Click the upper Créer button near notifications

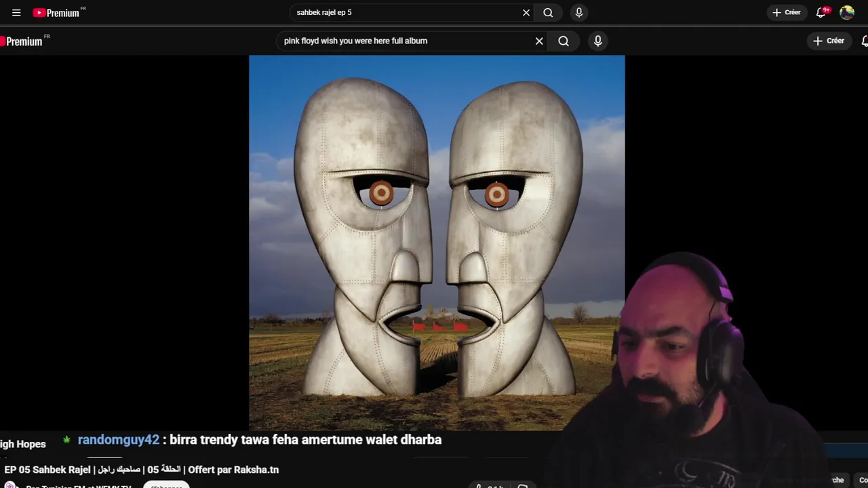[x=787, y=12]
